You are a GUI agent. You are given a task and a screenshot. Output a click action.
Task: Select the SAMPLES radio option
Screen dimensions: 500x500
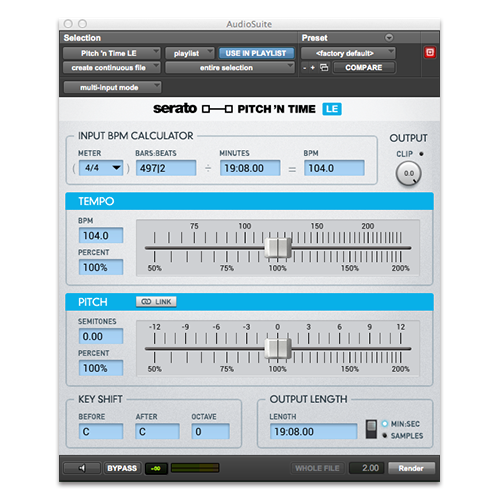pyautogui.click(x=385, y=435)
